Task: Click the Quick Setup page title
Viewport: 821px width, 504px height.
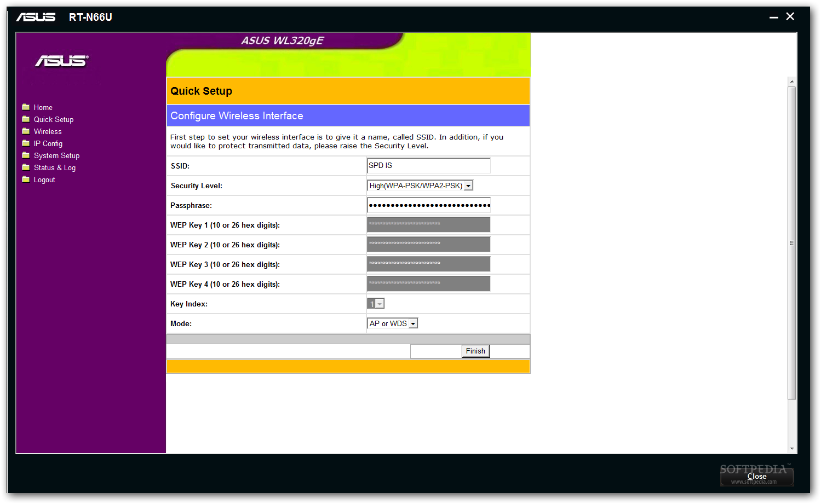Action: pyautogui.click(x=201, y=91)
